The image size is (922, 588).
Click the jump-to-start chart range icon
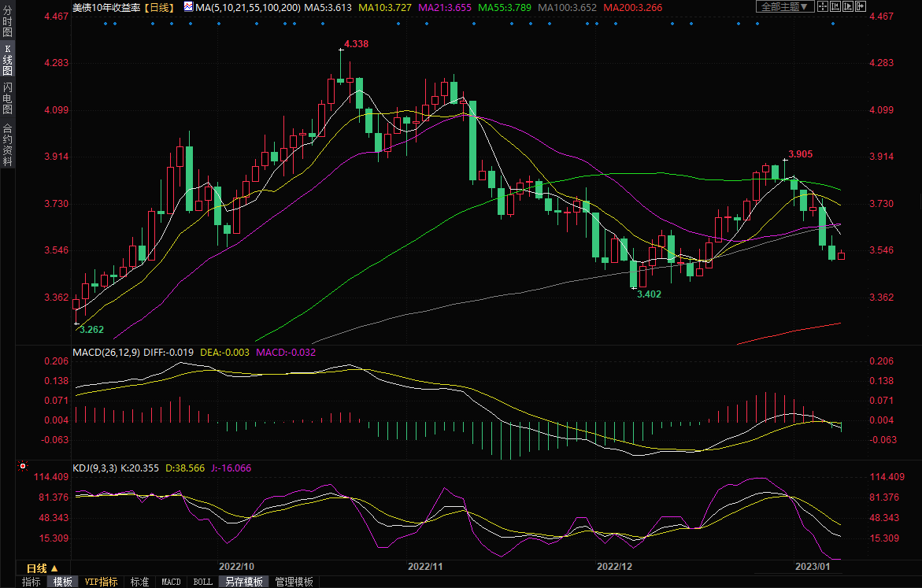point(835,6)
